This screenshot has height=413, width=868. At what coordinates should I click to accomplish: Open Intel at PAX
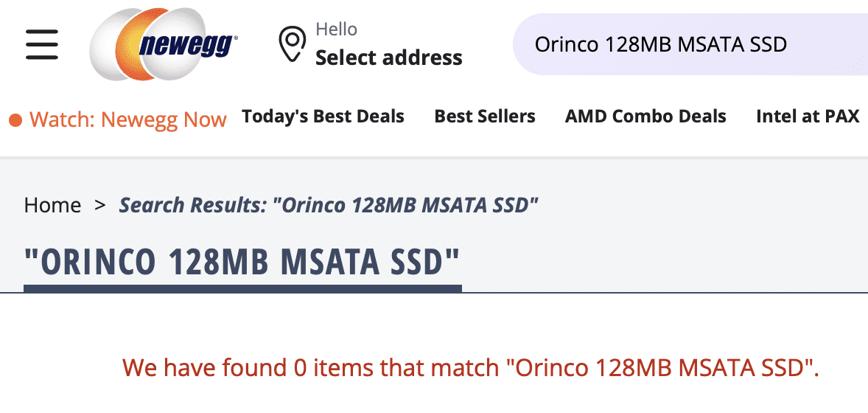808,117
